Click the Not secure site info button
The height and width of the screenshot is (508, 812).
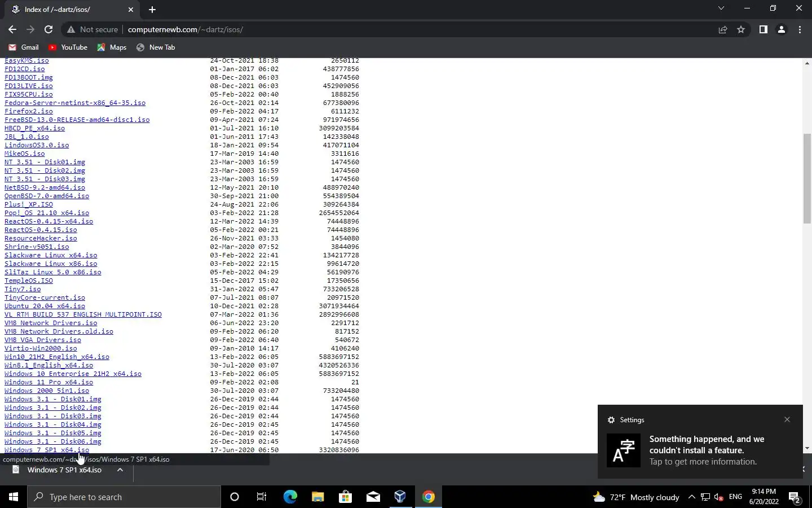[x=92, y=29]
